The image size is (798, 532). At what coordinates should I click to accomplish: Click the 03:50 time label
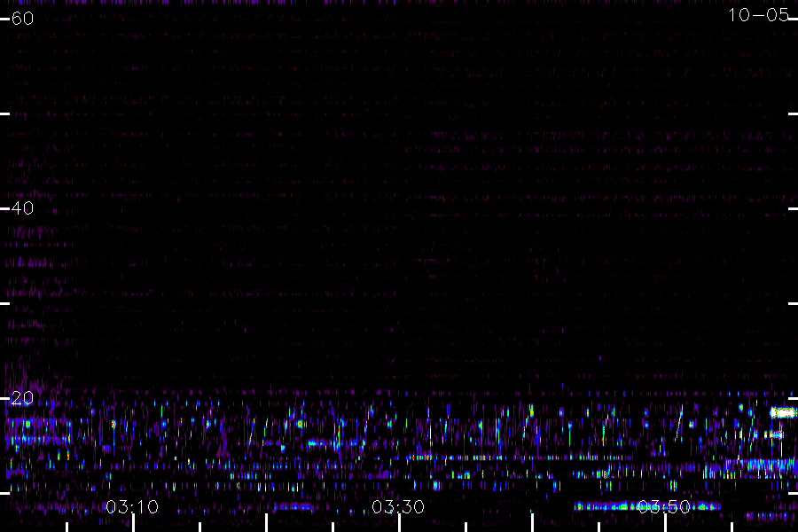pos(664,507)
